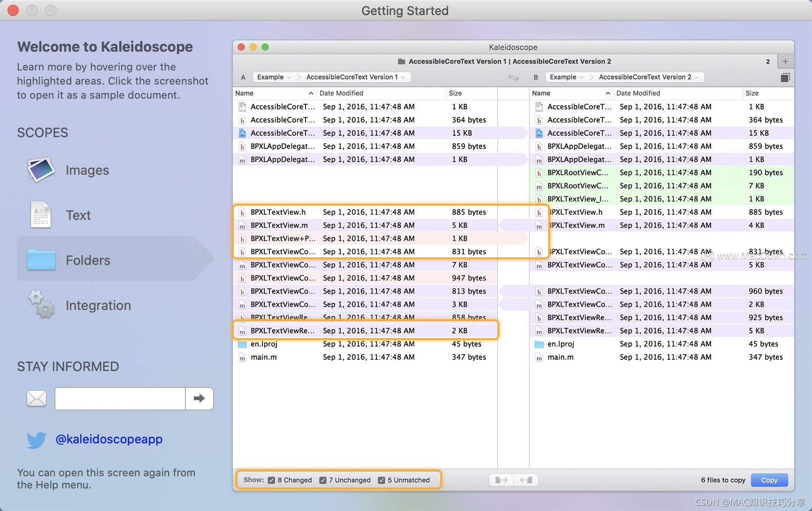This screenshot has width=812, height=511.
Task: Toggle the 5 Unmatched checkbox
Action: click(x=382, y=480)
